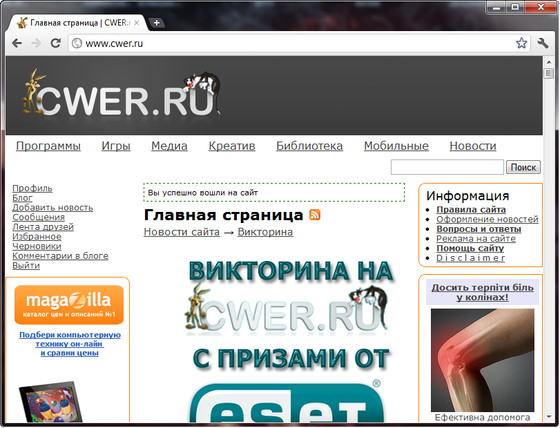The image size is (560, 428).
Task: Open a new tab with plus button
Action: pyautogui.click(x=156, y=23)
